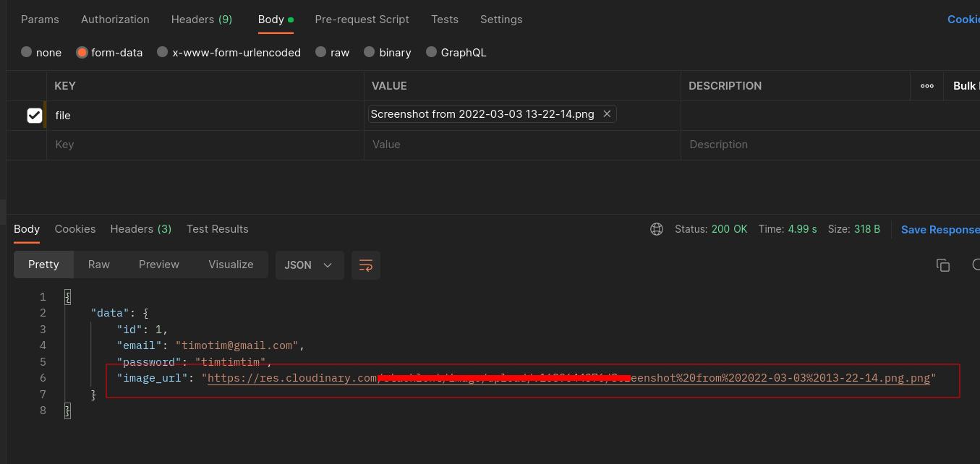Click the network globe icon beside Status
The height and width of the screenshot is (464, 980).
click(x=657, y=229)
